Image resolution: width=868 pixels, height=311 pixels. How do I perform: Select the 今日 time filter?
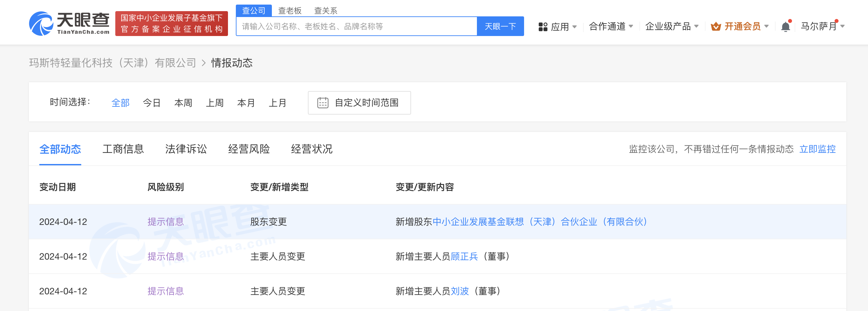[151, 103]
